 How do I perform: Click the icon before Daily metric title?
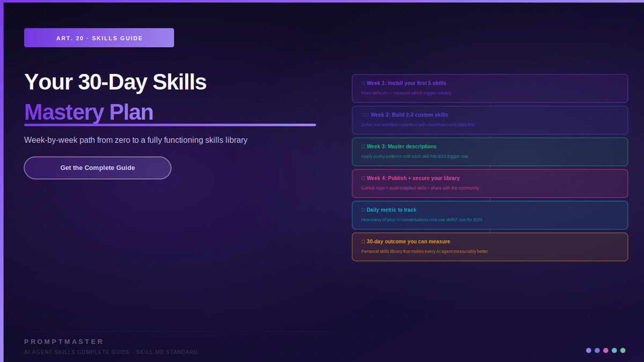tap(363, 210)
